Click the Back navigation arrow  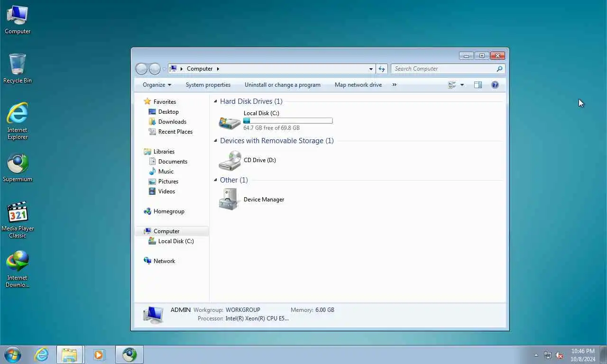[141, 69]
